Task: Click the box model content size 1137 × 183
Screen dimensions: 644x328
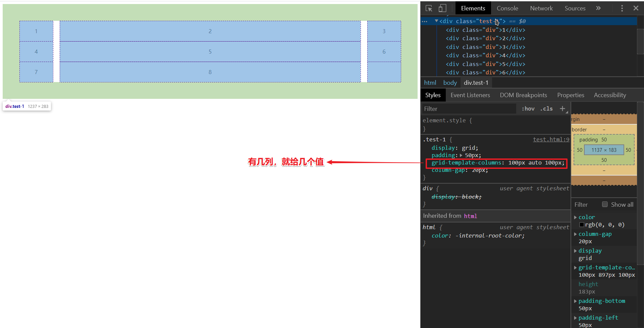Action: coord(604,150)
